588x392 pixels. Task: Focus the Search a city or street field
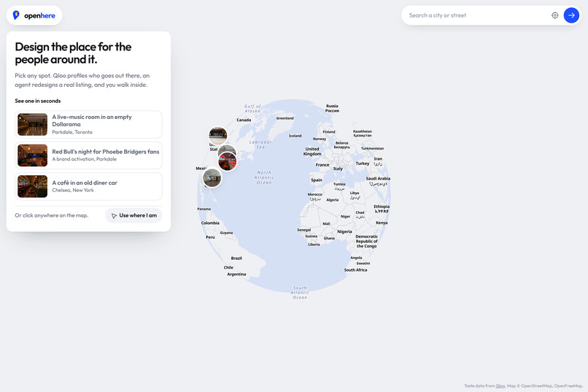pyautogui.click(x=476, y=15)
